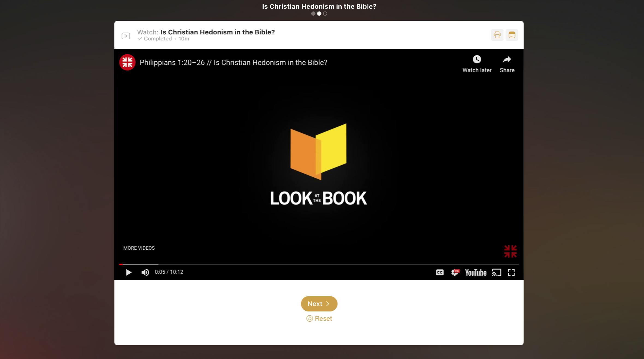The width and height of the screenshot is (644, 359).
Task: Enter fullscreen mode
Action: [511, 272]
